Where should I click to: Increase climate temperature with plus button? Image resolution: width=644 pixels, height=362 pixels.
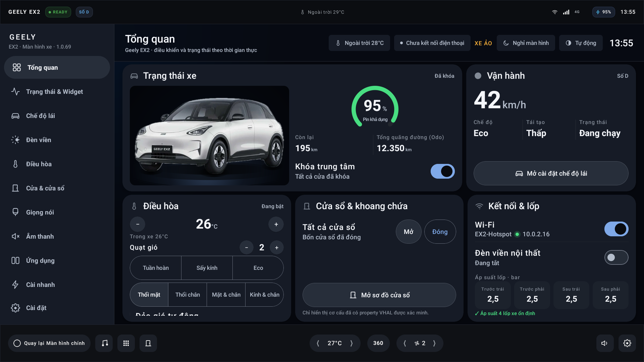click(276, 224)
